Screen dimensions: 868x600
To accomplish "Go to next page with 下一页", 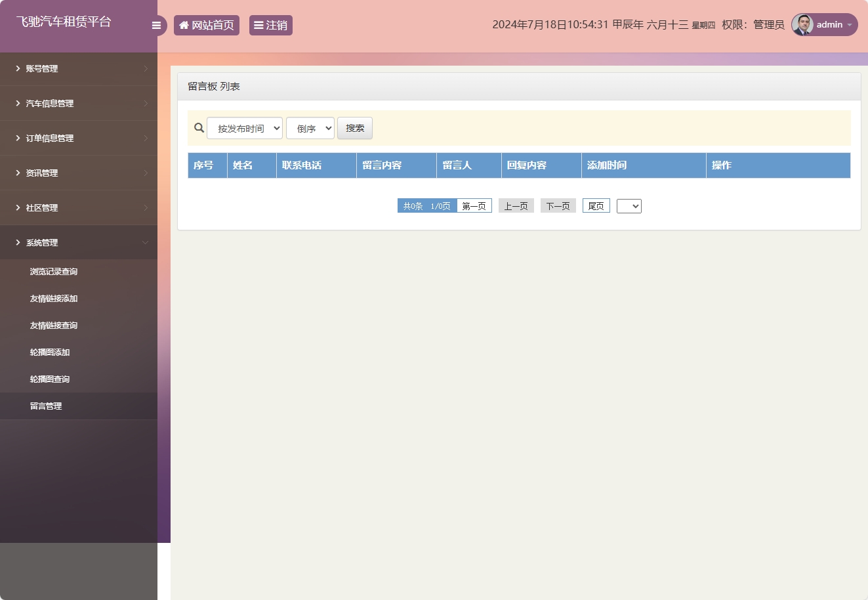I will [558, 205].
